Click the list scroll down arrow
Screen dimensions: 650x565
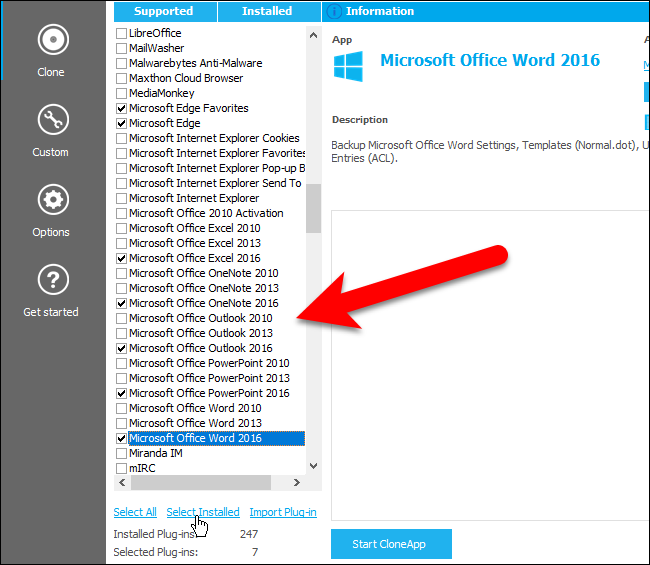(313, 466)
